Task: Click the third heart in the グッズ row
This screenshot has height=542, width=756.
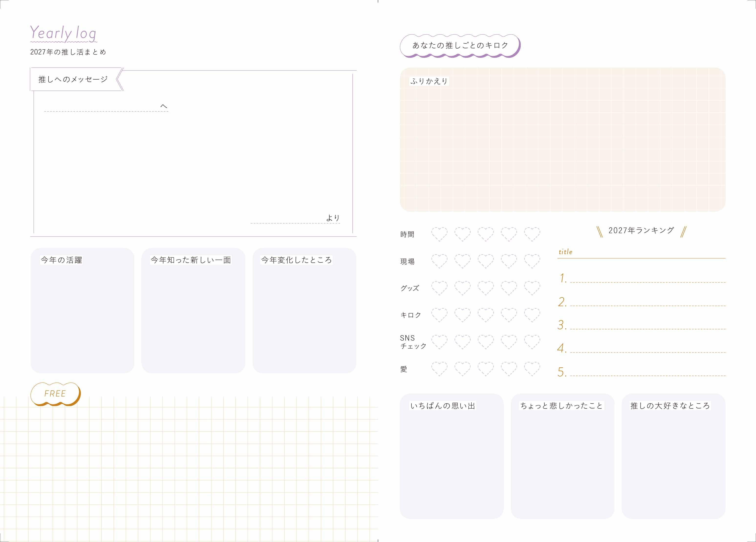Action: coord(486,288)
